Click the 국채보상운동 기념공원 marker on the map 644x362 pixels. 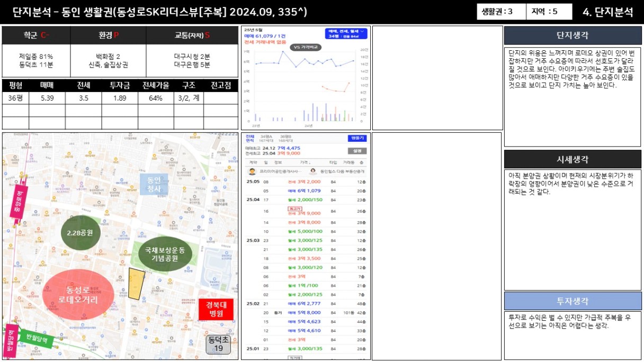pyautogui.click(x=165, y=255)
